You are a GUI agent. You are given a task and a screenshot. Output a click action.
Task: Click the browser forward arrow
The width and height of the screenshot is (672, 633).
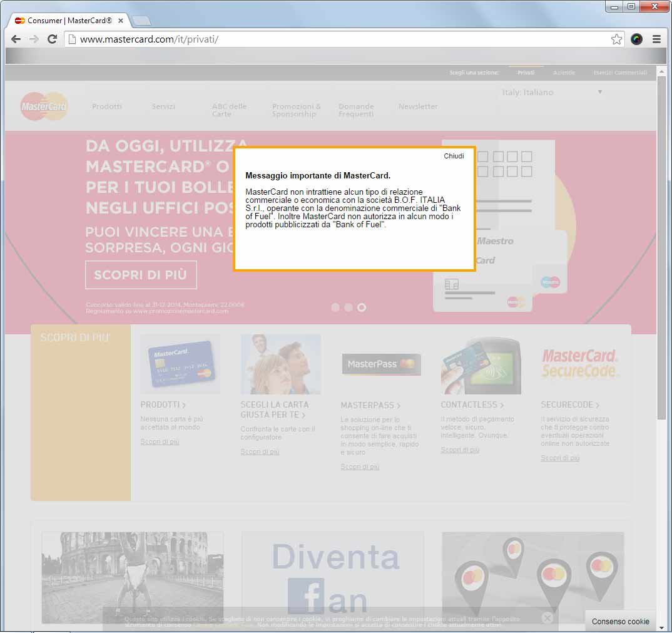tap(34, 39)
